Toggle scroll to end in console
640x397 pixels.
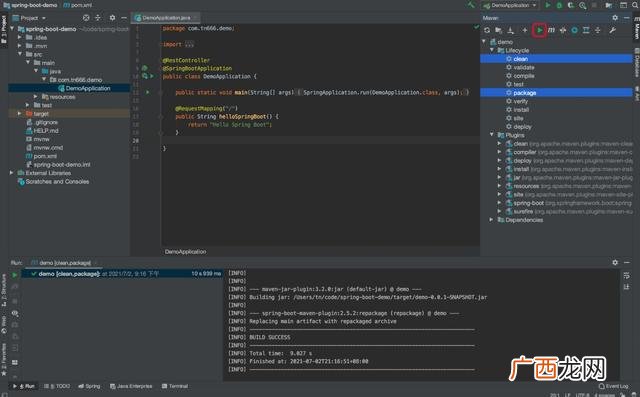[627, 287]
